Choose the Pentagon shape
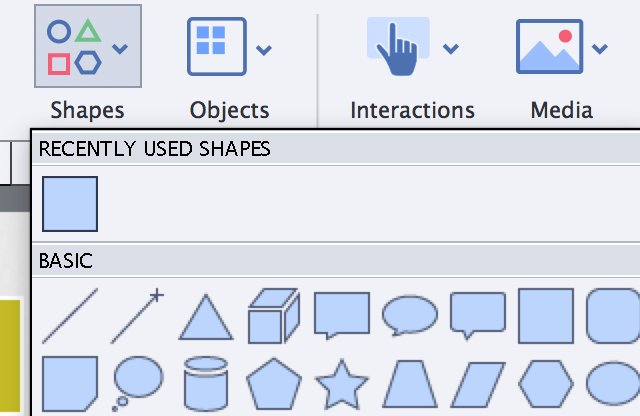 [274, 383]
